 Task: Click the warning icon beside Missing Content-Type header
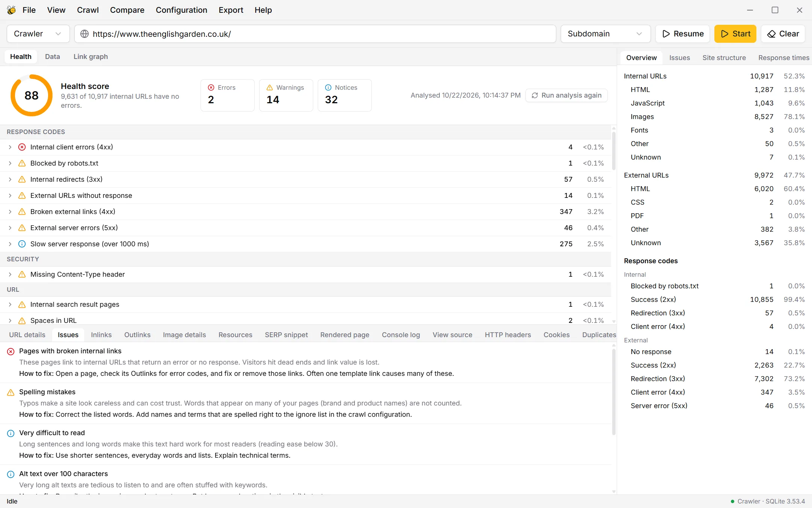point(22,274)
